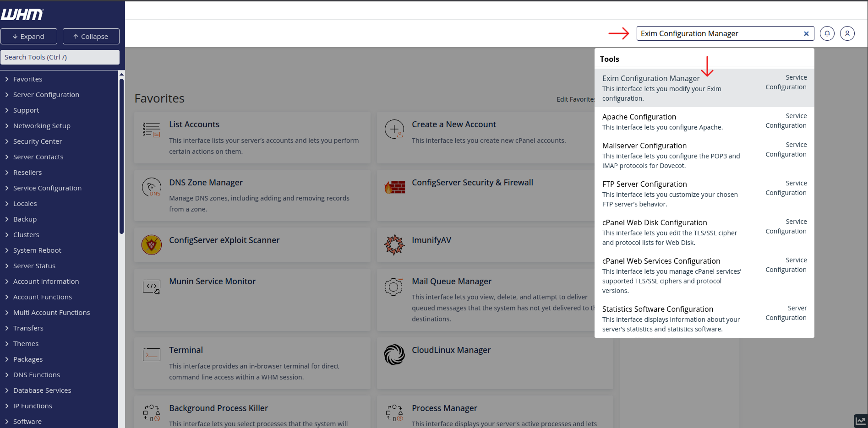Viewport: 868px width, 428px height.
Task: Click the Background Process Killer icon
Action: tap(152, 412)
